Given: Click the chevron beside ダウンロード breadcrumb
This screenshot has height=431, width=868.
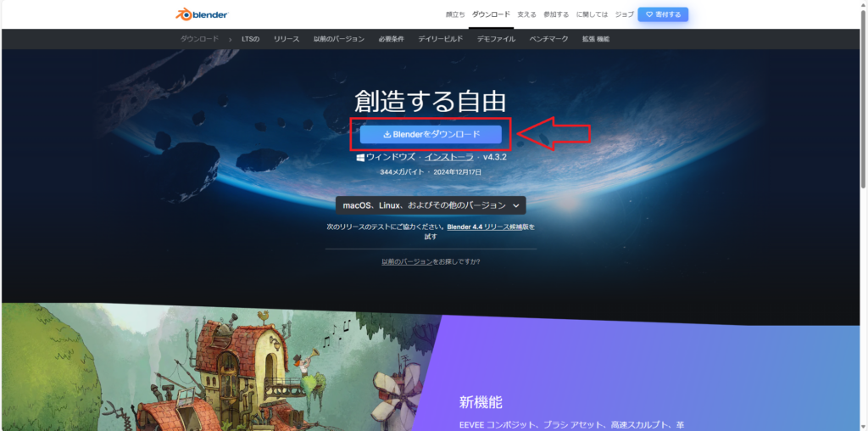Looking at the screenshot, I should click(x=231, y=39).
